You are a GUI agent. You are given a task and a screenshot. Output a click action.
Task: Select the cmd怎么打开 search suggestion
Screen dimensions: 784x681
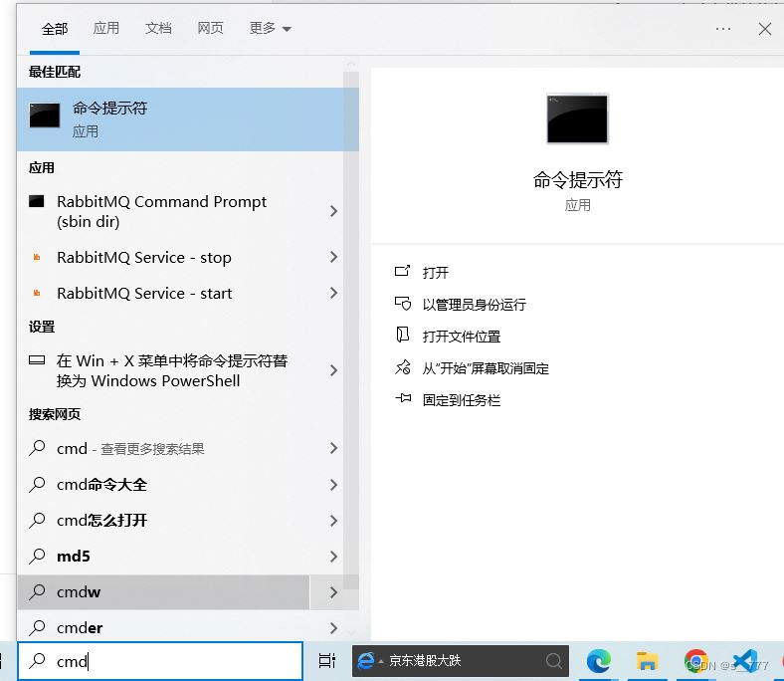101,521
